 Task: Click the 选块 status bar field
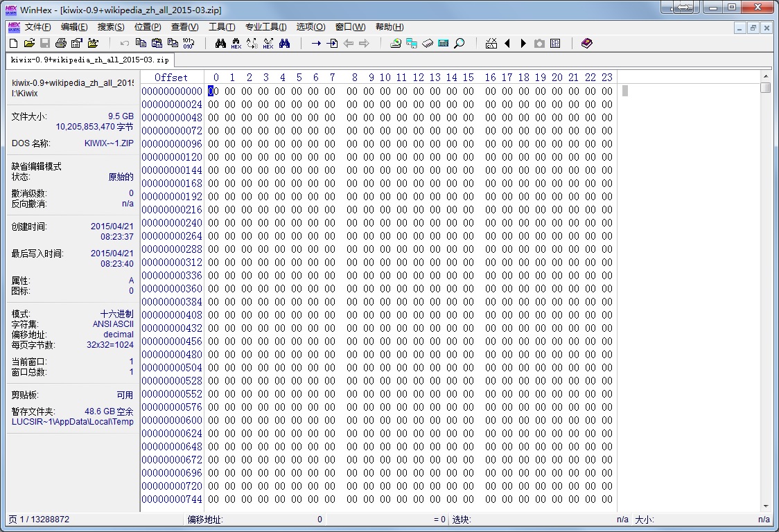click(x=540, y=520)
